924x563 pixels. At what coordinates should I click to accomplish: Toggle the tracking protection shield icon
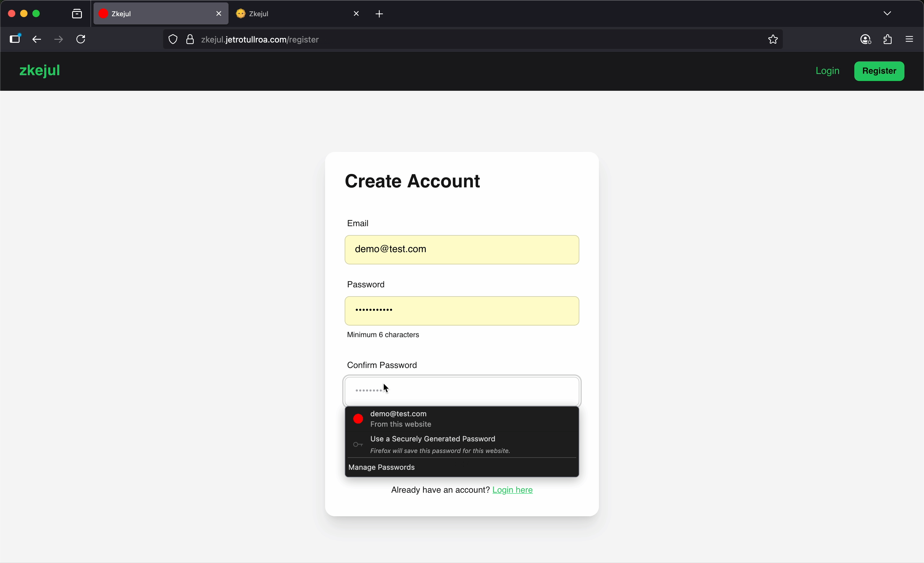173,39
